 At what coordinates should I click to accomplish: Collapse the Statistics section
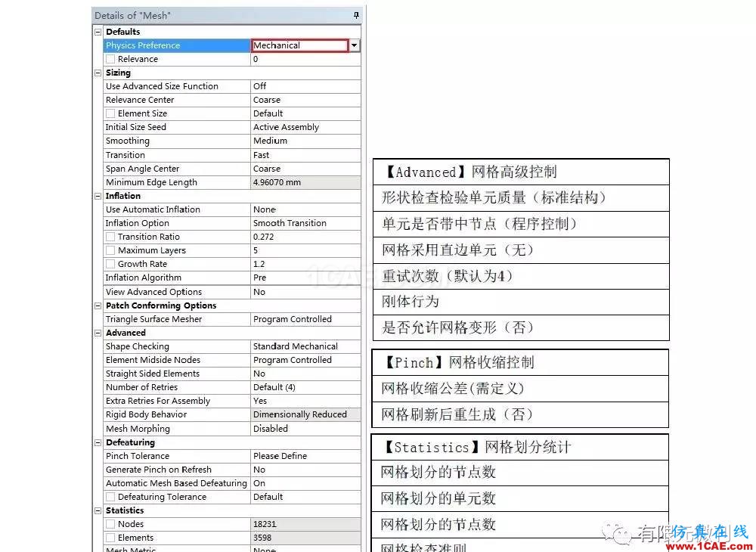point(98,510)
